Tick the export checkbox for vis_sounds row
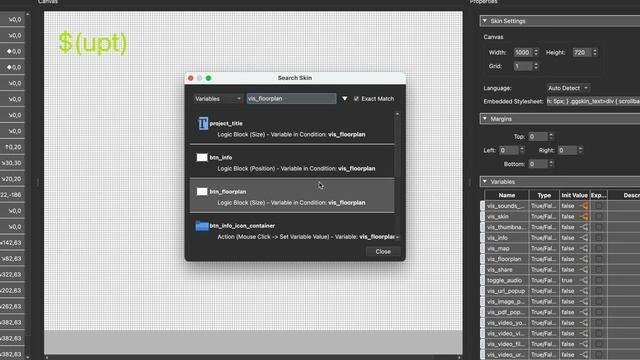640x360 pixels. tap(598, 206)
